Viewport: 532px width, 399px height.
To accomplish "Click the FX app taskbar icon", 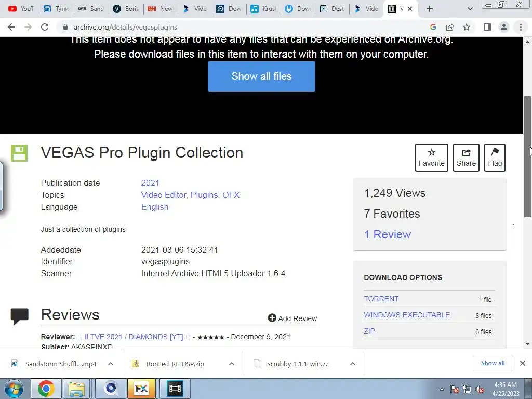I will (141, 389).
